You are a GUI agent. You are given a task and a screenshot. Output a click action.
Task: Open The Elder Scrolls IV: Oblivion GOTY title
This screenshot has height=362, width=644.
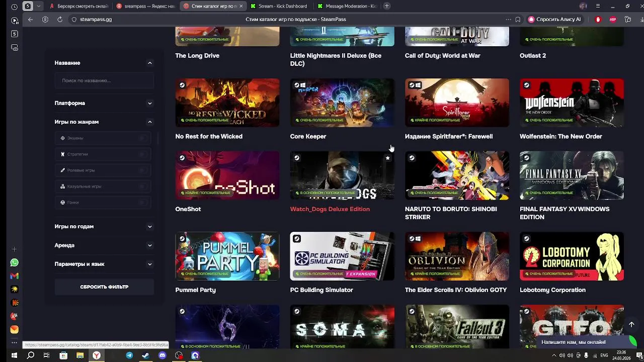pos(456,290)
